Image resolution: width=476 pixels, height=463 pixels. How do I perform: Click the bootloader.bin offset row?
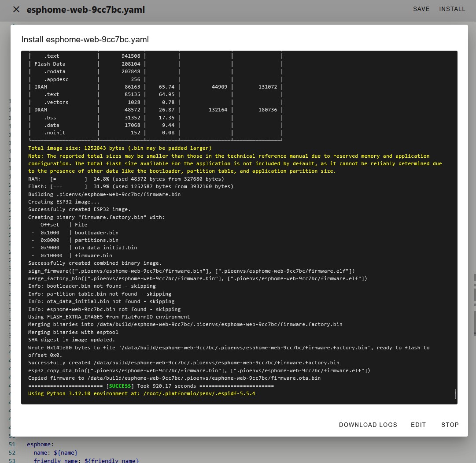[x=75, y=233]
